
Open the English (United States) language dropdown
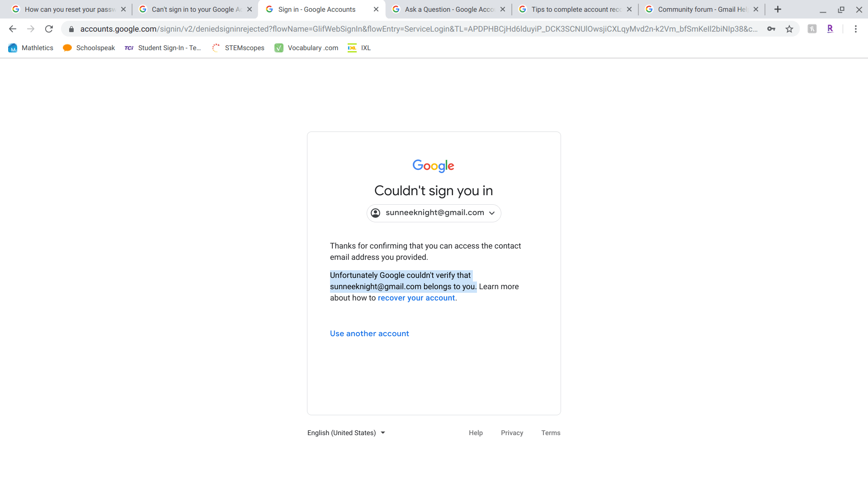pos(346,433)
